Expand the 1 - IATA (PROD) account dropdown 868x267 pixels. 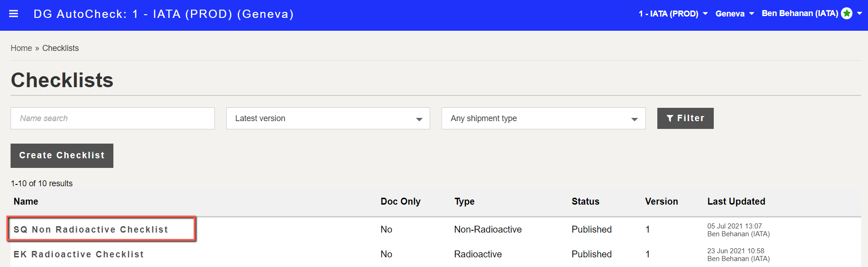(x=673, y=14)
